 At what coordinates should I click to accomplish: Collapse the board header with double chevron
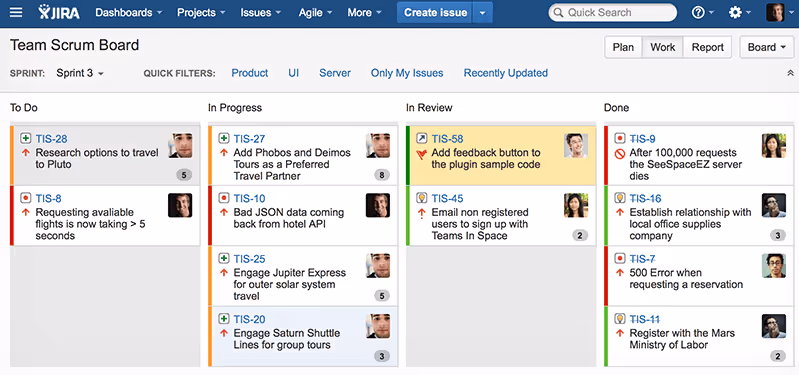(x=790, y=73)
